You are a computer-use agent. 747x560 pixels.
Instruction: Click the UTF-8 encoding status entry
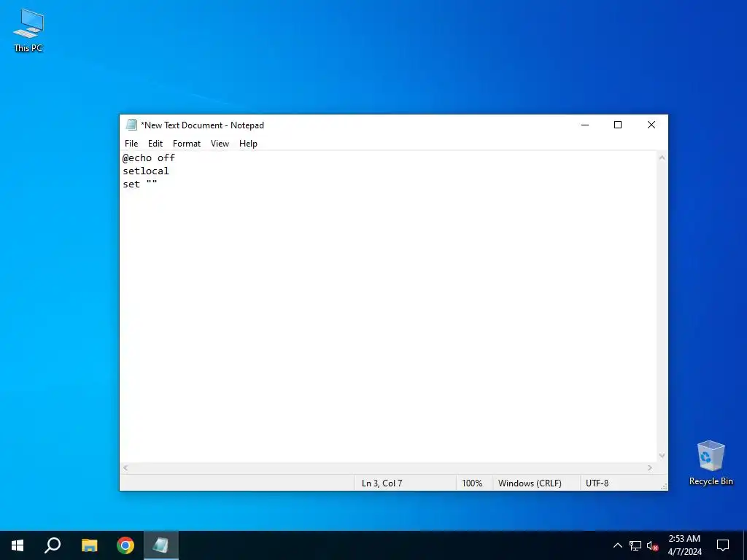coord(597,483)
